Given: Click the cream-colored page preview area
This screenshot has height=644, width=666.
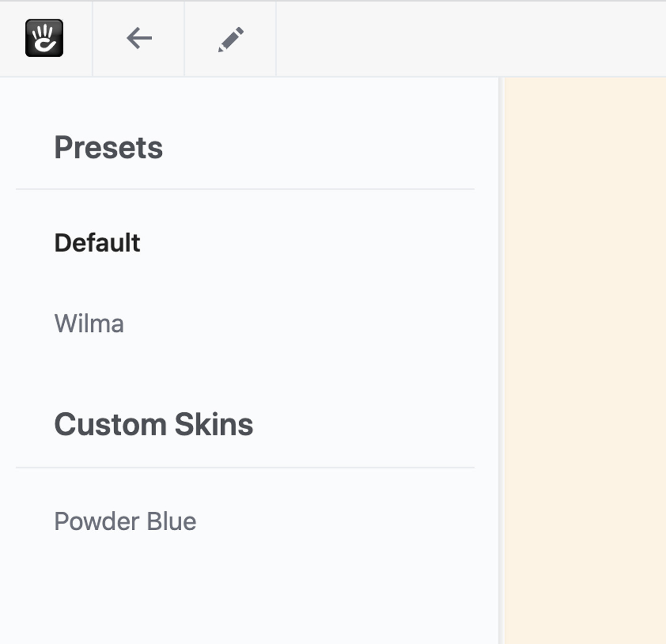Looking at the screenshot, I should [585, 361].
